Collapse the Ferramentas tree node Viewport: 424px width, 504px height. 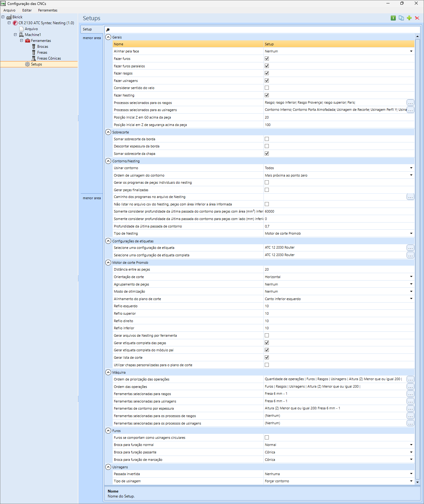[x=21, y=41]
